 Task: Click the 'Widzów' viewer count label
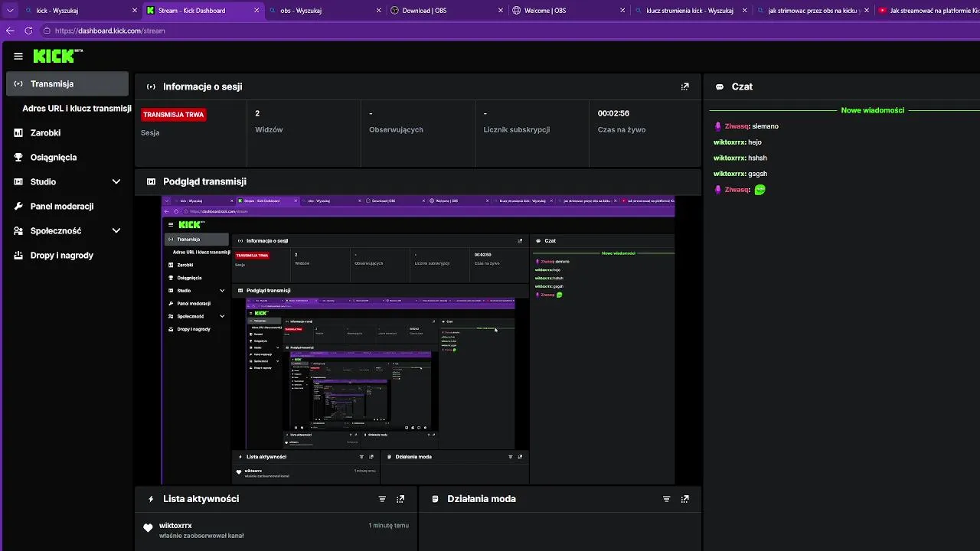pos(269,130)
